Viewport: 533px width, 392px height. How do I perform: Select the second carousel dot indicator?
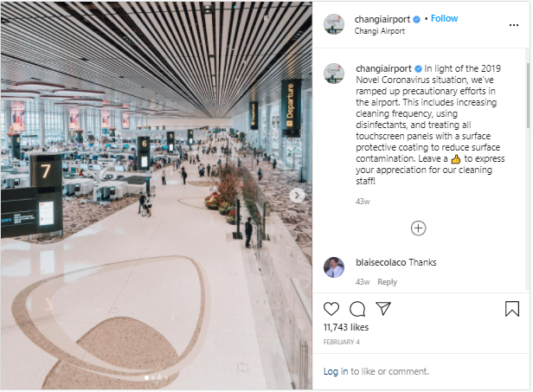click(x=153, y=377)
